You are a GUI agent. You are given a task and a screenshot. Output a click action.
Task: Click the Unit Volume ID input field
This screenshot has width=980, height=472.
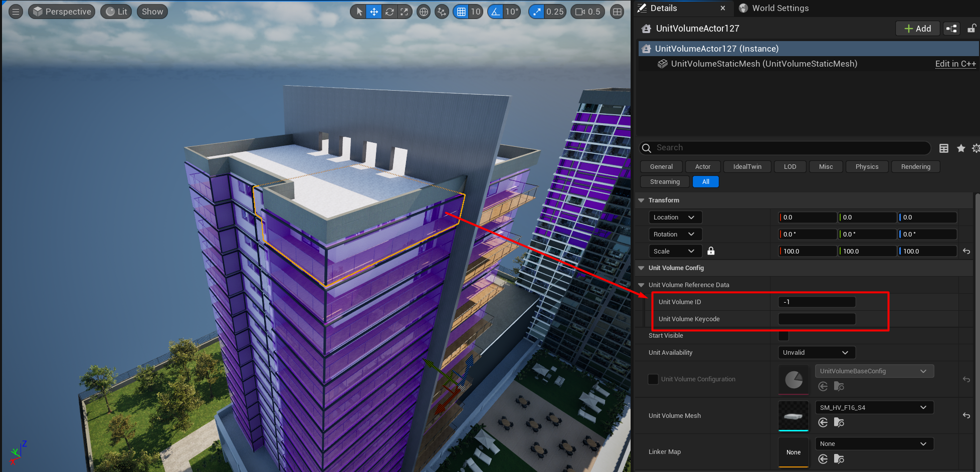click(x=816, y=302)
